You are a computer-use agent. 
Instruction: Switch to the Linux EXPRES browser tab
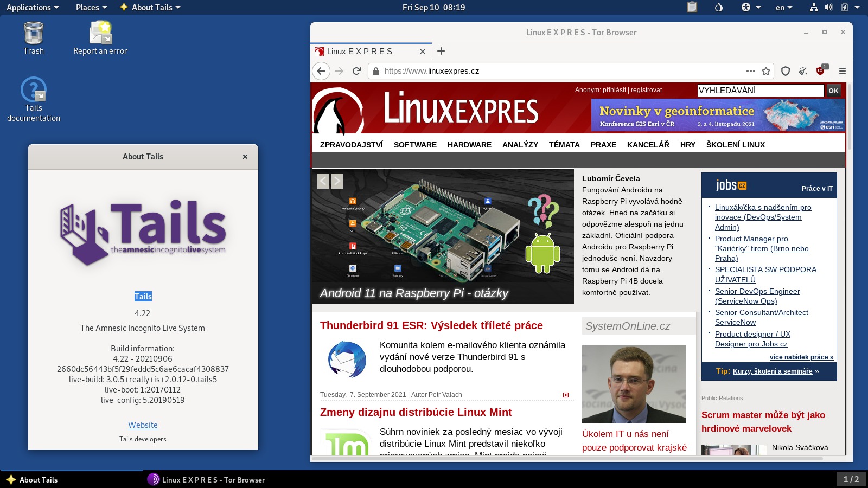(371, 52)
